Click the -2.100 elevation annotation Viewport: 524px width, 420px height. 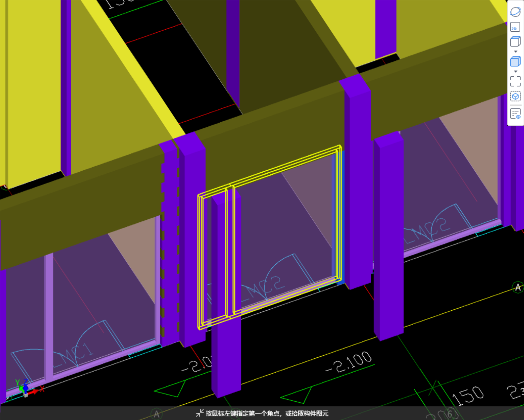[348, 362]
